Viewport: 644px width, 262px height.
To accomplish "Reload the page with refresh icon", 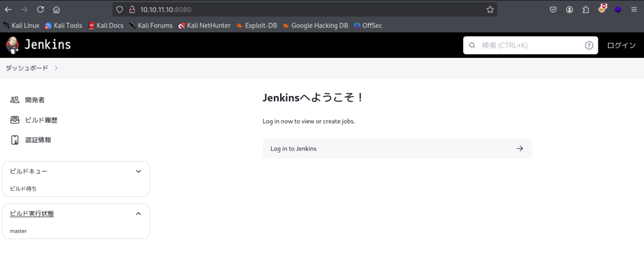I will coord(40,10).
